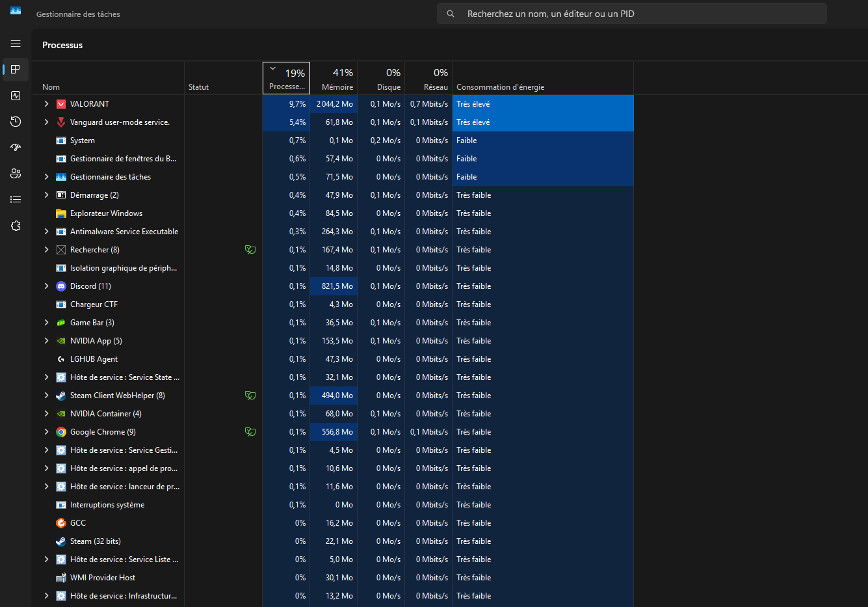Click Google Chrome memory value 556,8 Mo
Viewport: 868px width, 607px height.
click(337, 432)
